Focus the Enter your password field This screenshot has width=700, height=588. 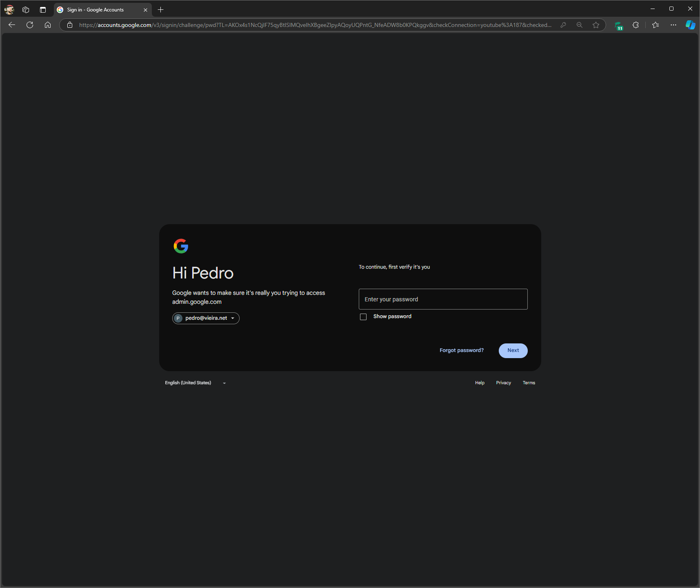(443, 299)
